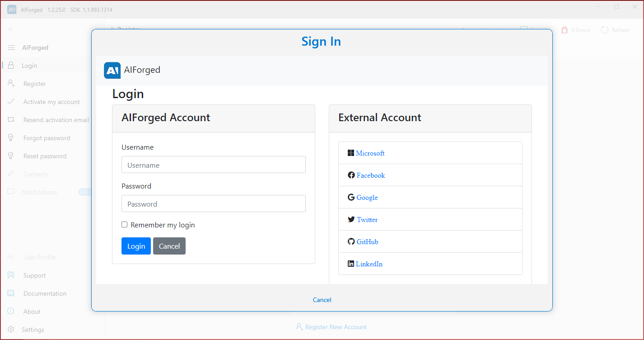This screenshot has height=340, width=644.
Task: Maximize the AIForged window
Action: (616, 6)
